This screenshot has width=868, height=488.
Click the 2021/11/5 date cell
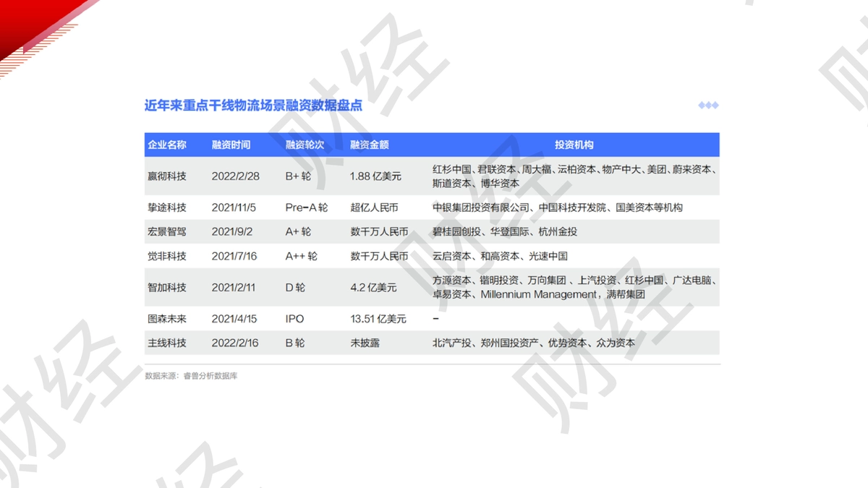[x=234, y=207]
